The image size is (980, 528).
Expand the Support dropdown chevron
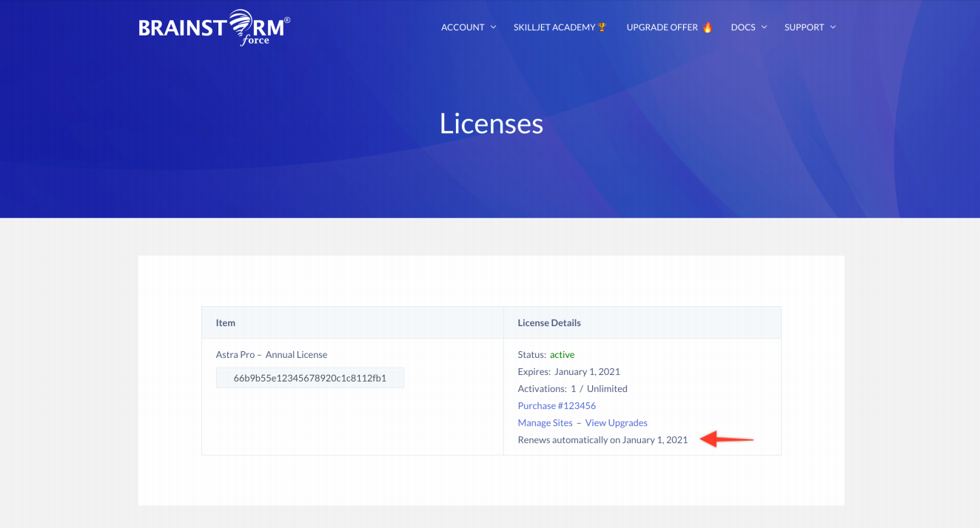point(833,27)
